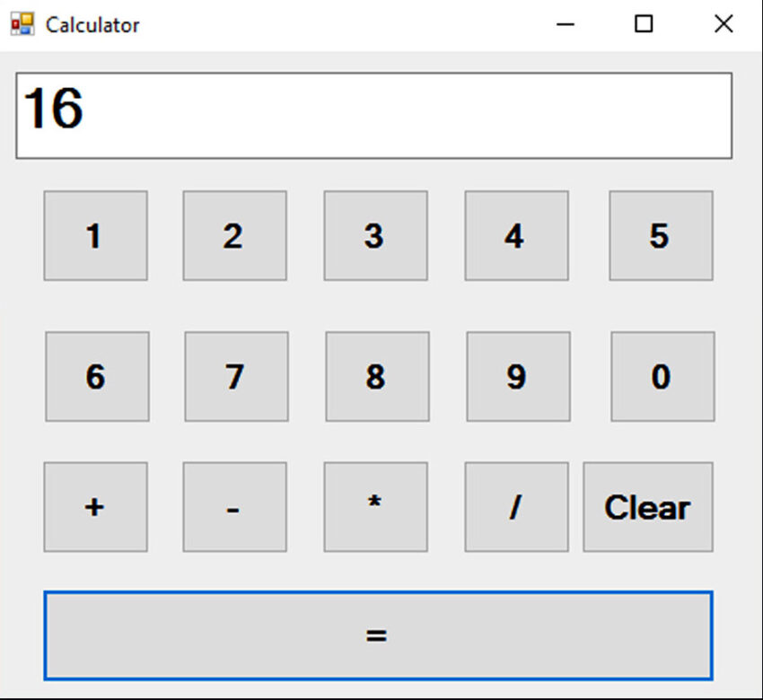Select the digit 3 button

point(375,235)
